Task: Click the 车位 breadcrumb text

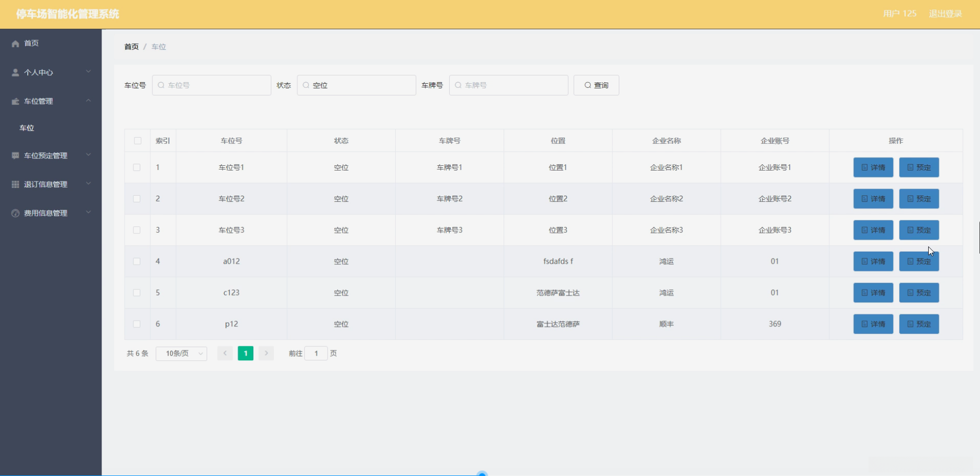Action: pyautogui.click(x=159, y=47)
